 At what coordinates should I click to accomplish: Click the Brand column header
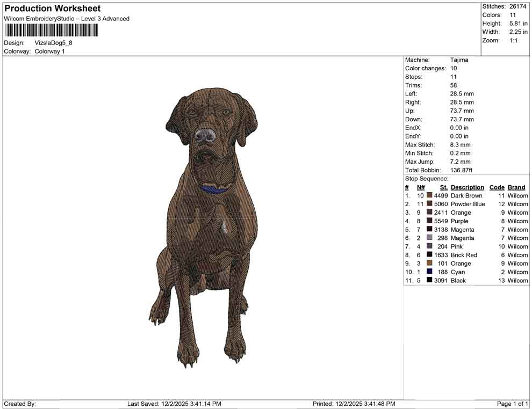[x=516, y=187]
